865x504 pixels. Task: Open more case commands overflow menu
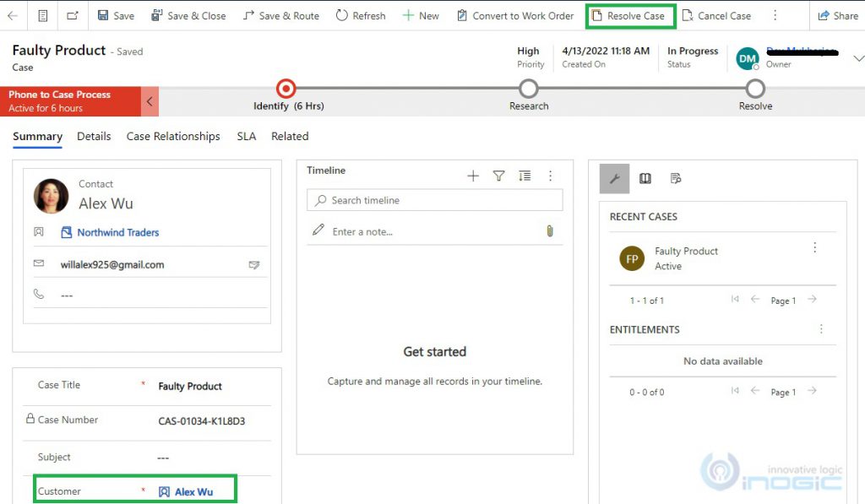click(774, 15)
